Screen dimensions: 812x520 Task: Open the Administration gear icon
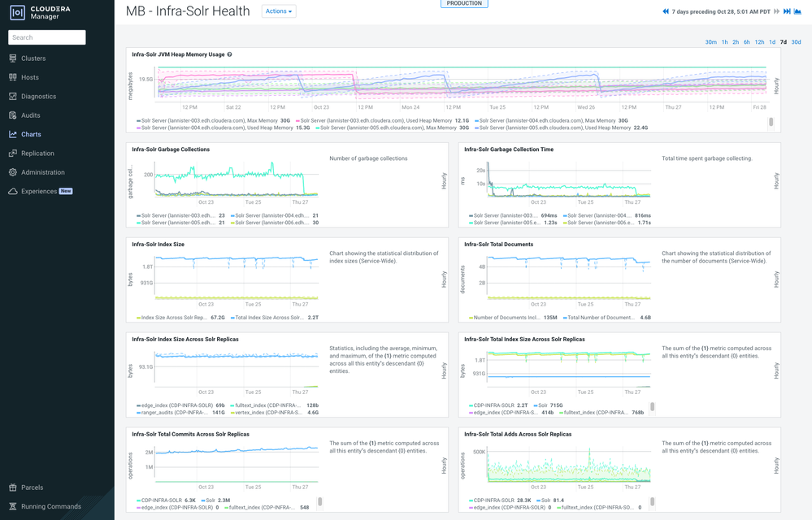(13, 172)
